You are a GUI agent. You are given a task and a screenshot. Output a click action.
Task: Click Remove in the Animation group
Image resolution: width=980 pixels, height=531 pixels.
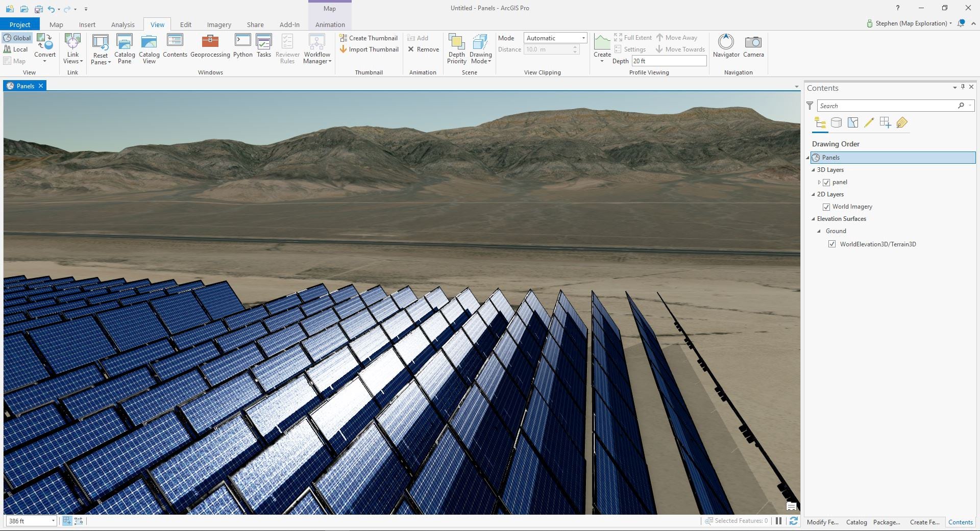(x=423, y=49)
